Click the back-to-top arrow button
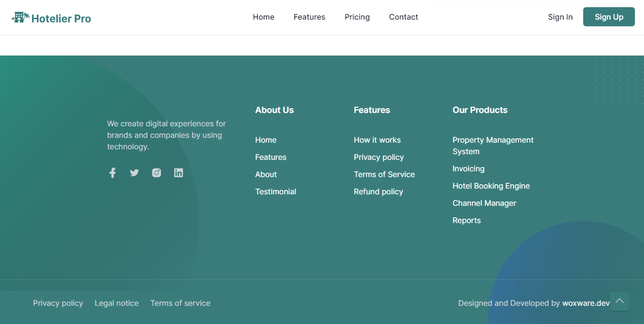 (620, 301)
